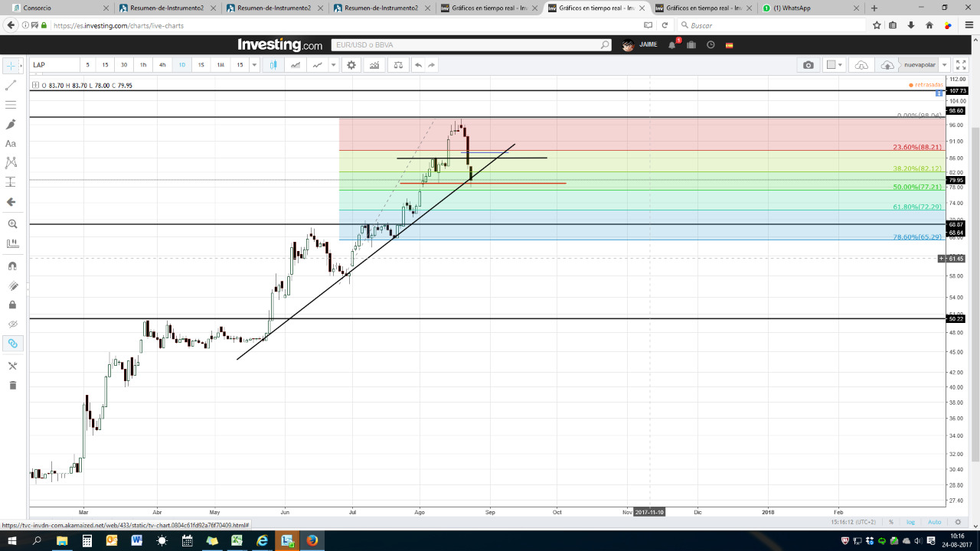Focus the LAP symbol input field
Image resolution: width=980 pixels, height=551 pixels.
55,65
